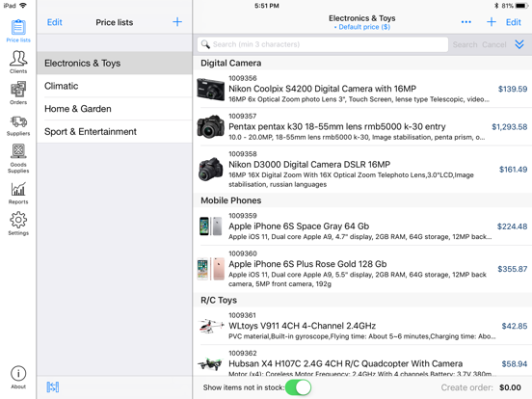Open the three-dots more options menu
This screenshot has width=532, height=399.
pyautogui.click(x=466, y=22)
